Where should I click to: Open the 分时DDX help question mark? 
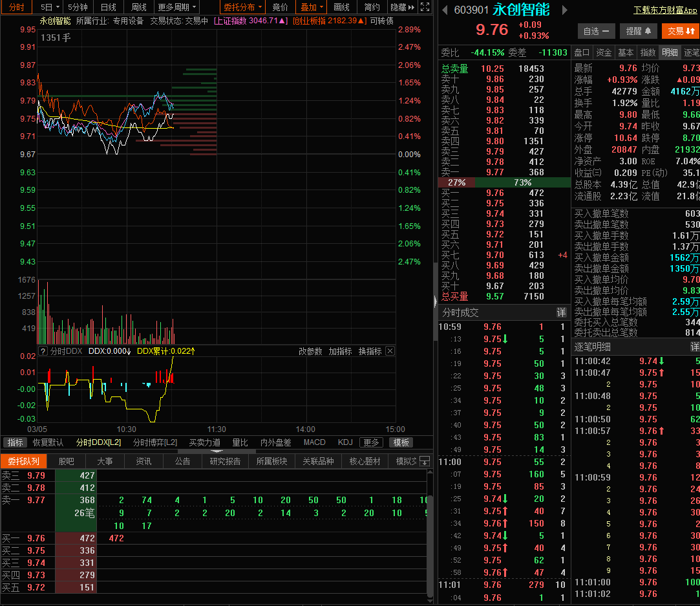click(43, 351)
